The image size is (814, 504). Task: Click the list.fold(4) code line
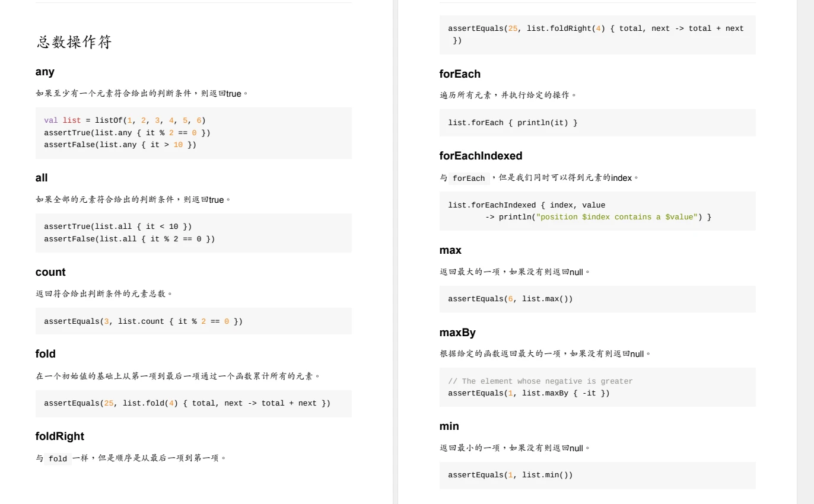(187, 403)
